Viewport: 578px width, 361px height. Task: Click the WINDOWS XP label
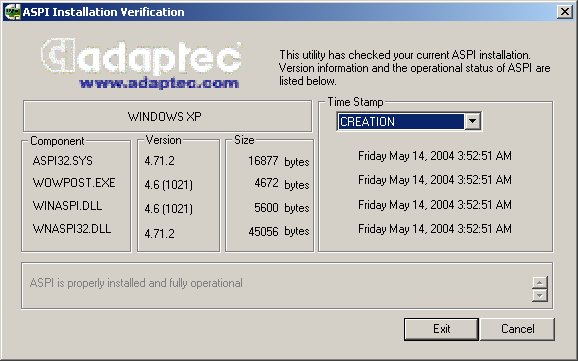coord(164,117)
